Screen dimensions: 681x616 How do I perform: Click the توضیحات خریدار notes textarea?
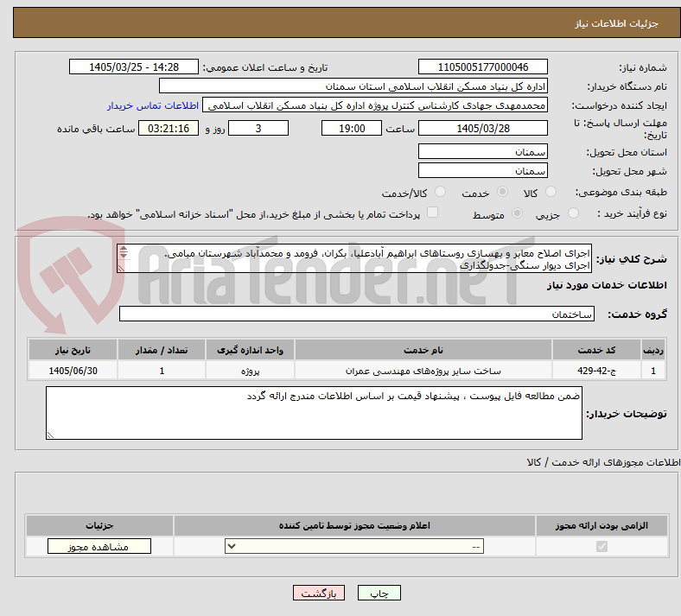tap(314, 413)
